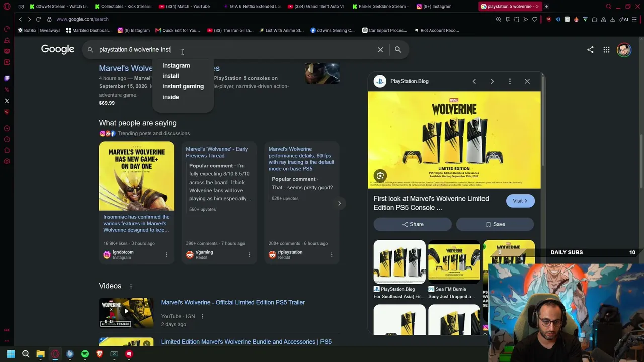644x362 pixels.
Task: Launch Spotify from the taskbar
Action: coord(85,354)
